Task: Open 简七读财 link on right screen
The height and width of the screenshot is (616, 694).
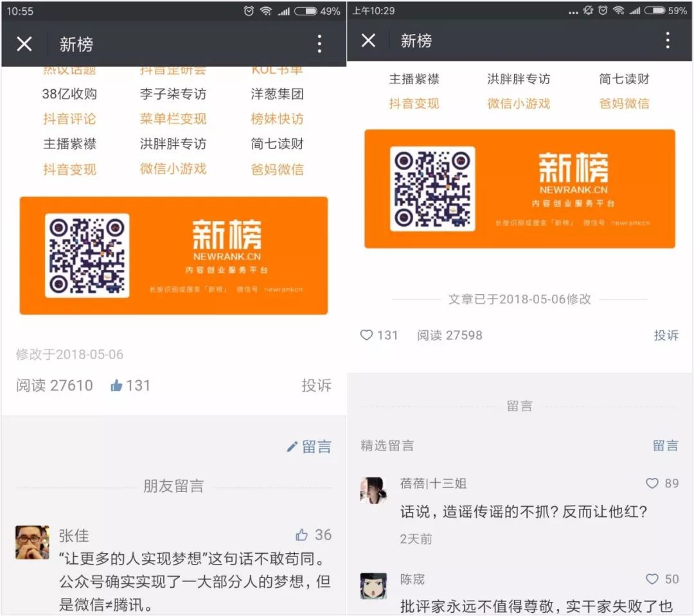Action: click(624, 79)
